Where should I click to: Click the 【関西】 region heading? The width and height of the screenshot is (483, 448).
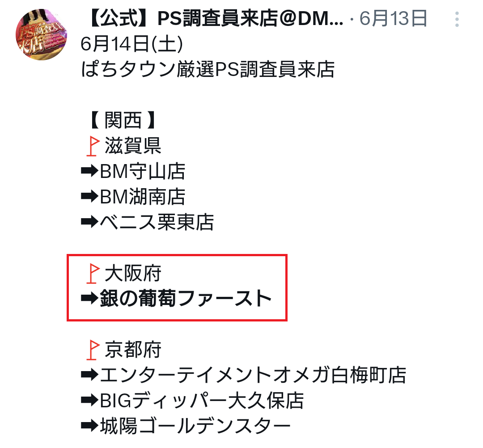(x=123, y=120)
